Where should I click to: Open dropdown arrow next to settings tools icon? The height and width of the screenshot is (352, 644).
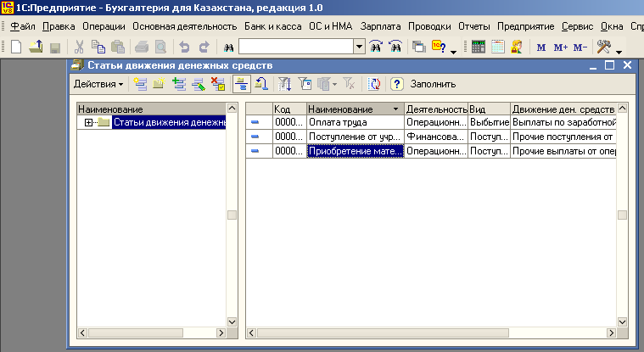[619, 52]
